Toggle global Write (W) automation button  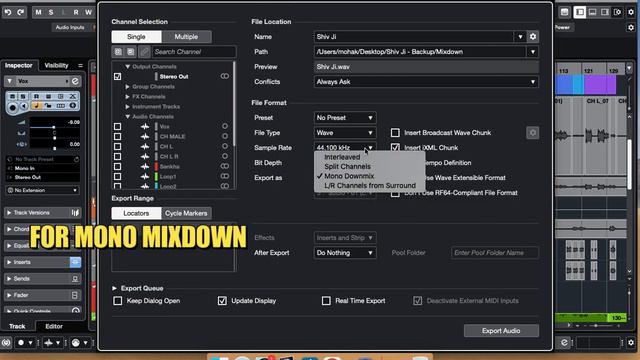[x=88, y=12]
